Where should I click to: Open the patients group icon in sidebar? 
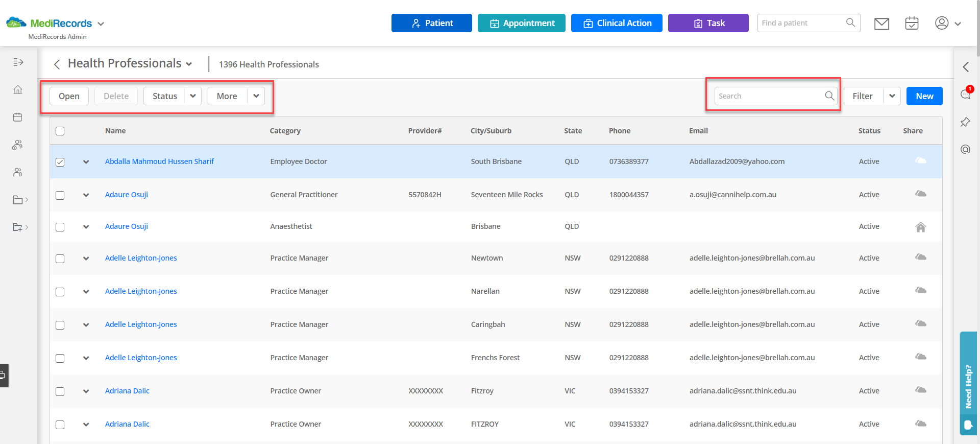[18, 145]
